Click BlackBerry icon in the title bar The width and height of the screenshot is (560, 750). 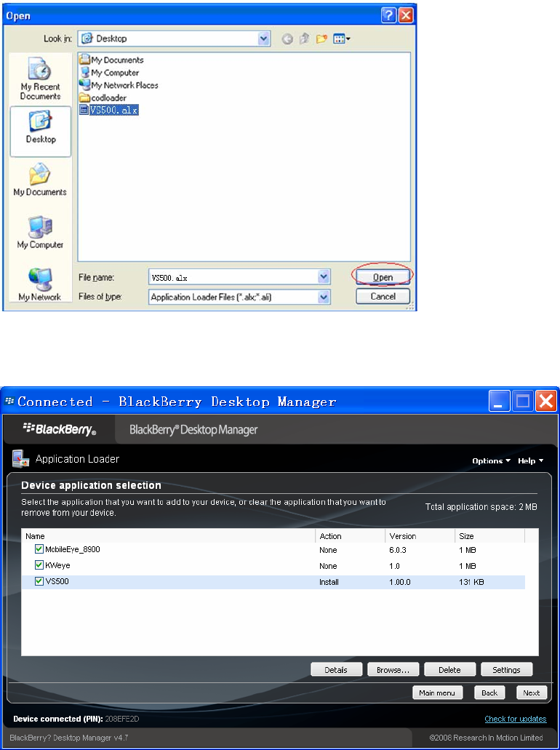[x=9, y=402]
